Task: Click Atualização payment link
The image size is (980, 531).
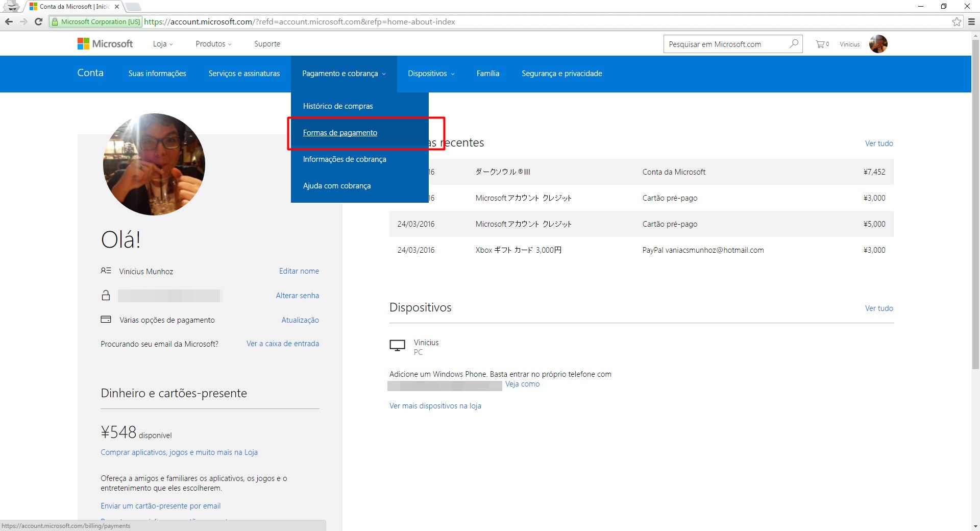Action: point(300,320)
